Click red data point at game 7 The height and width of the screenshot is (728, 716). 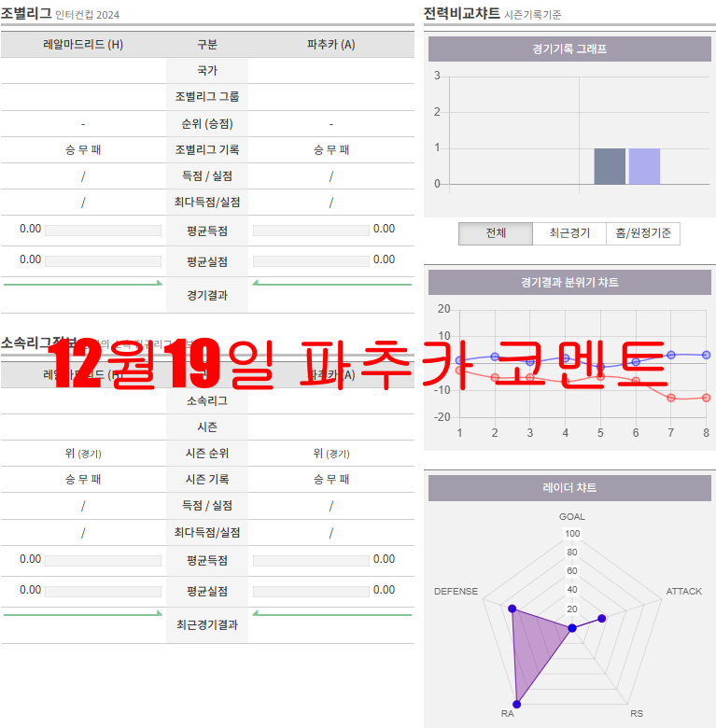[x=671, y=398]
